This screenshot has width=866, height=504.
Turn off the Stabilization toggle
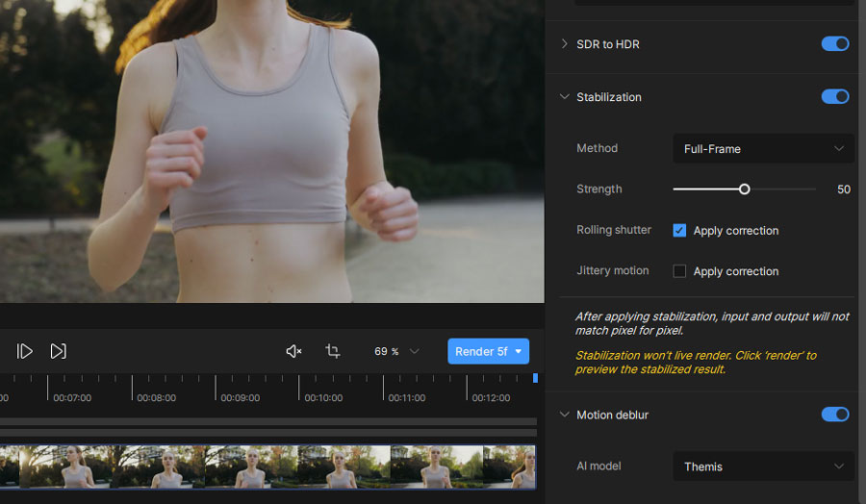pos(835,96)
